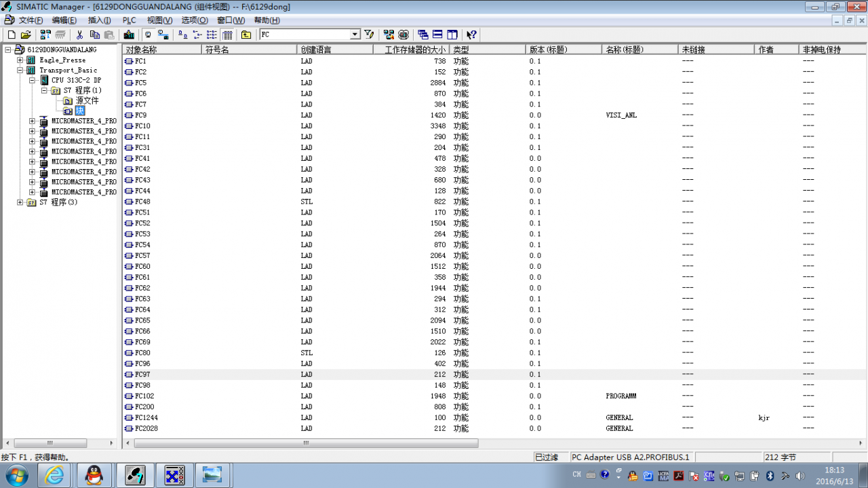Switch to Online view icon
Viewport: 868px width, 488px height.
[163, 35]
